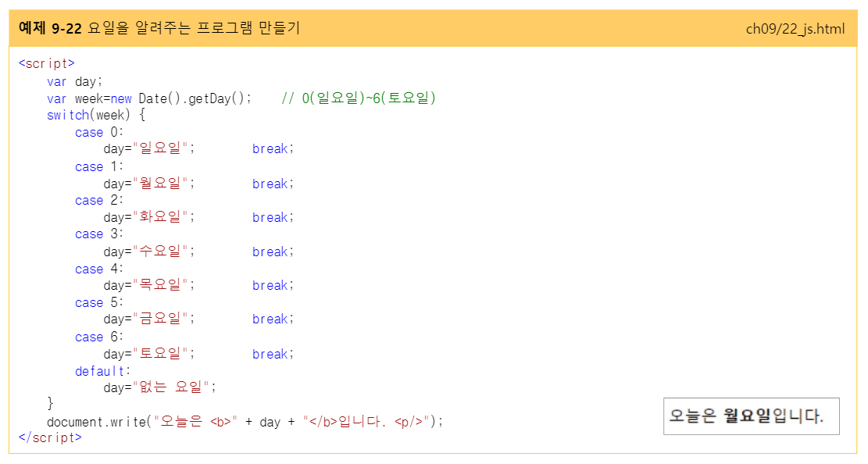Click the 'case 6:' label
868x464 pixels.
pyautogui.click(x=99, y=337)
